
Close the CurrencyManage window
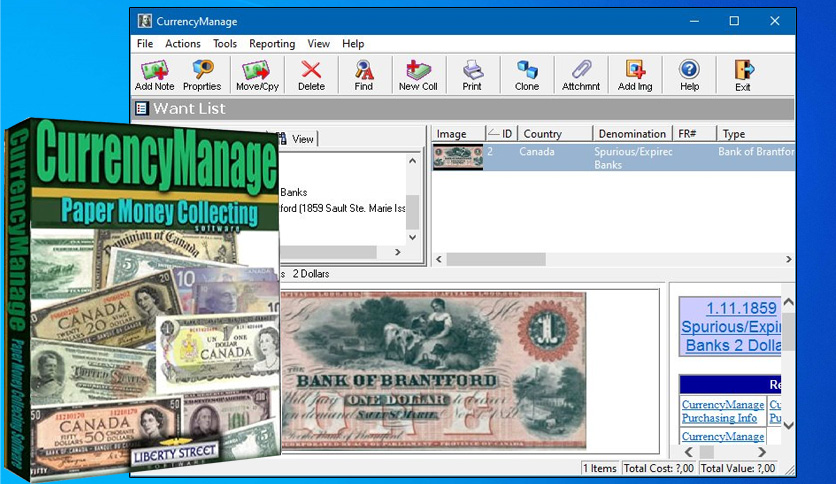click(x=775, y=21)
